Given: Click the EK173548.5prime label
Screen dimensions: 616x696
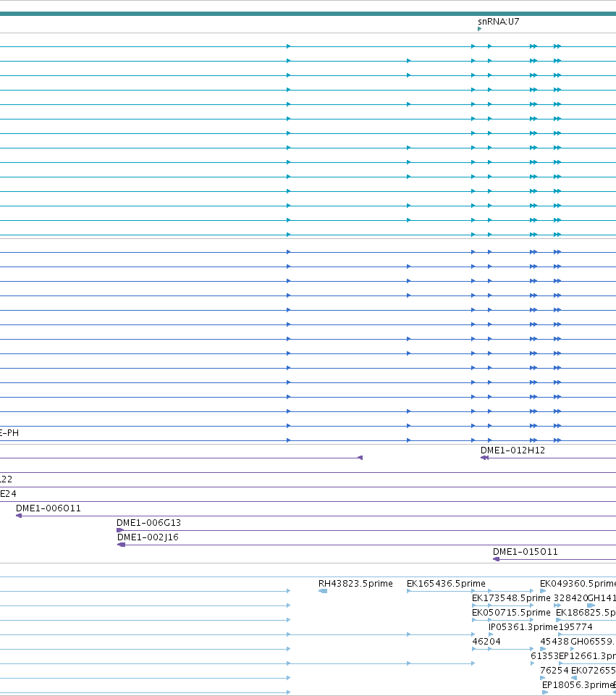Looking at the screenshot, I should (x=511, y=598).
